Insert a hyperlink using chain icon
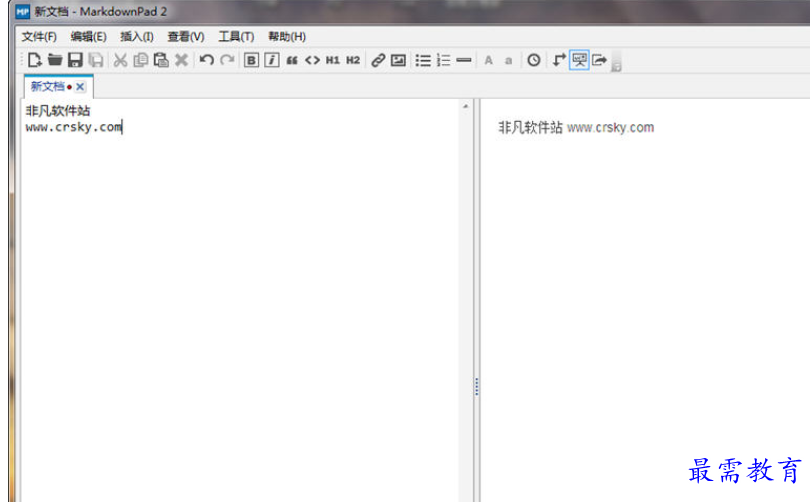Viewport: 810px width, 502px height. [x=378, y=60]
